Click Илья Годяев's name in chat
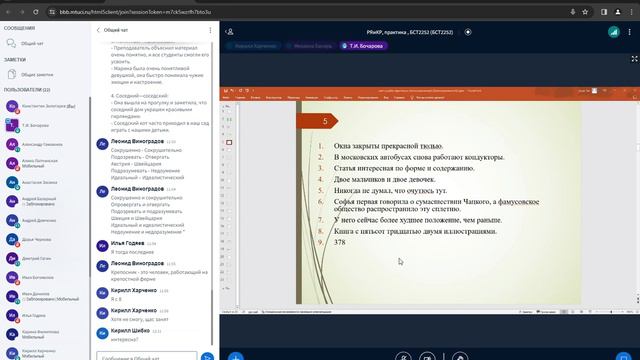This screenshot has width=640, height=360. point(127,243)
